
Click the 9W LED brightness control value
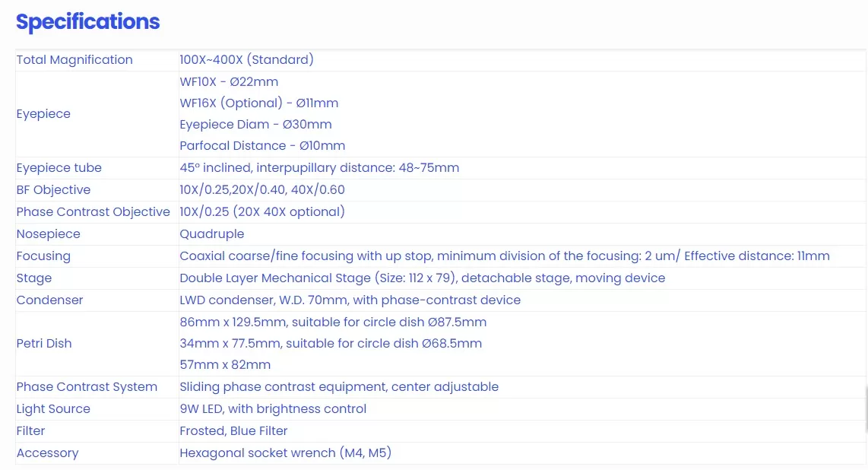tap(272, 409)
